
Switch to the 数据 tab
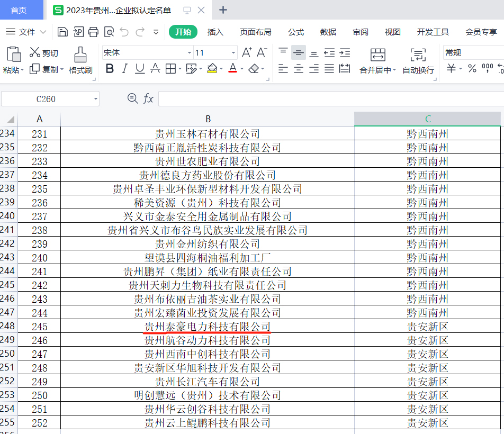click(x=328, y=32)
